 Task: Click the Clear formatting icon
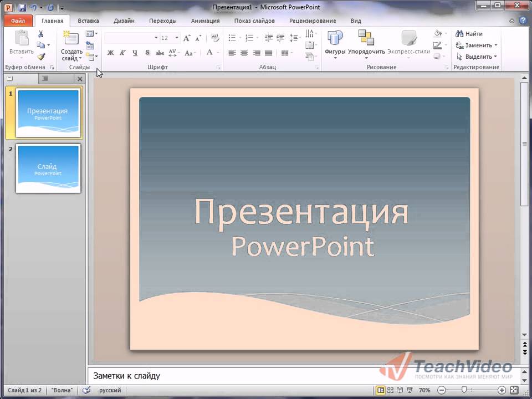215,38
